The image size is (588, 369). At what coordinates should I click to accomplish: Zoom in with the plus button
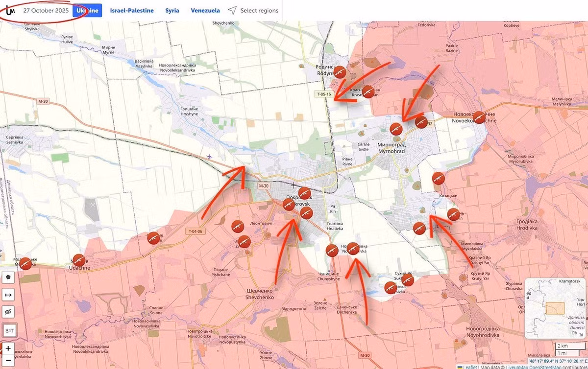pos(8,348)
